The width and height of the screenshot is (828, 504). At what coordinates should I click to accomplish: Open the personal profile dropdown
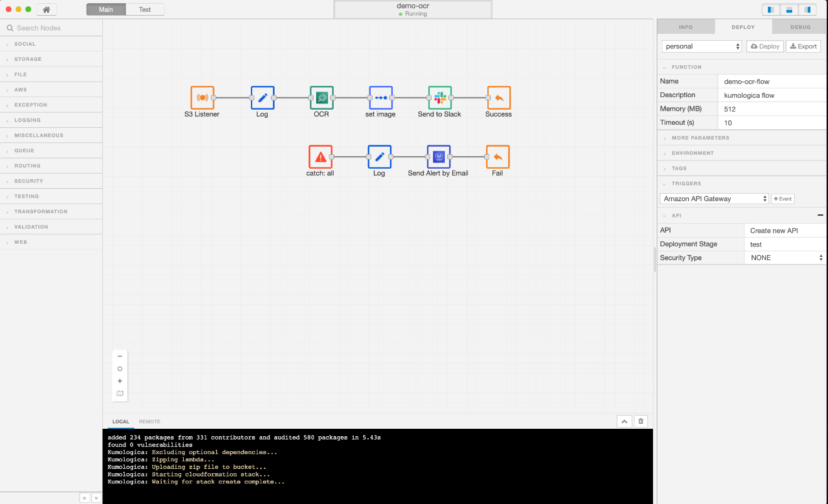[x=702, y=46]
